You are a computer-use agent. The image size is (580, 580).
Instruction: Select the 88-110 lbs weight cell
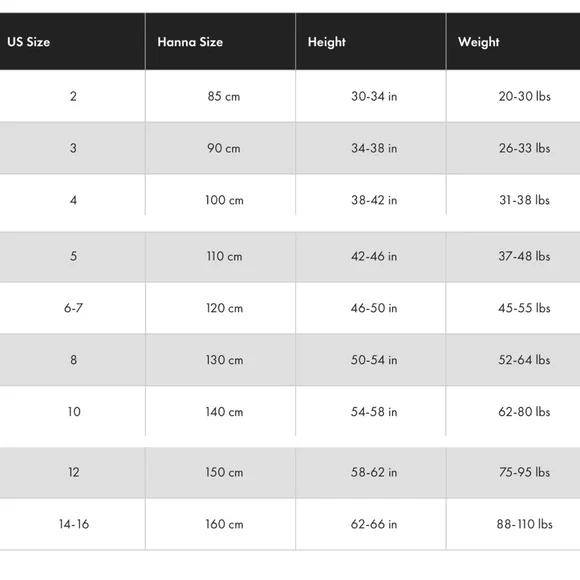(513, 524)
